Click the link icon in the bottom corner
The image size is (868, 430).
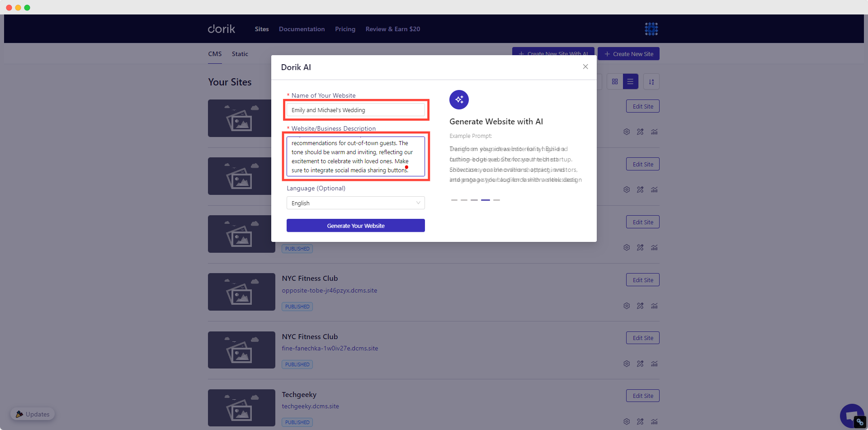860,422
